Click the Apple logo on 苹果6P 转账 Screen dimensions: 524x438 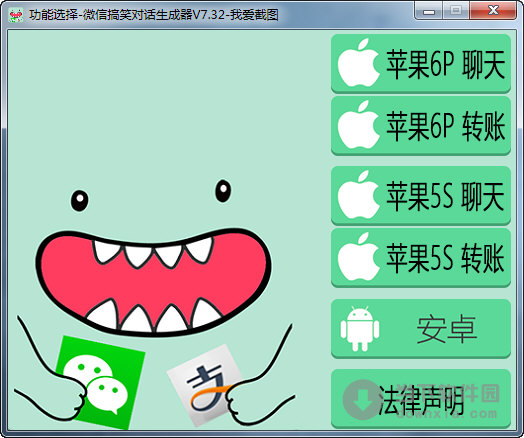(358, 125)
